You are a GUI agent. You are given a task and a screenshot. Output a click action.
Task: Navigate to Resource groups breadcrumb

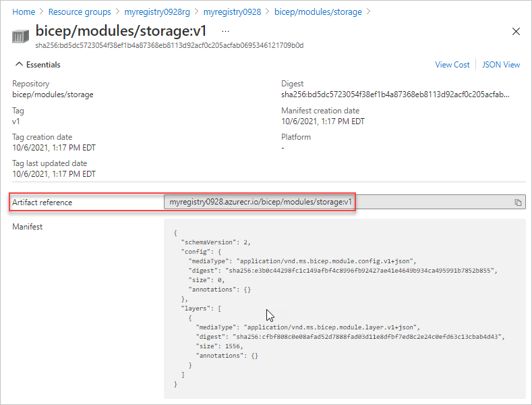(x=80, y=12)
